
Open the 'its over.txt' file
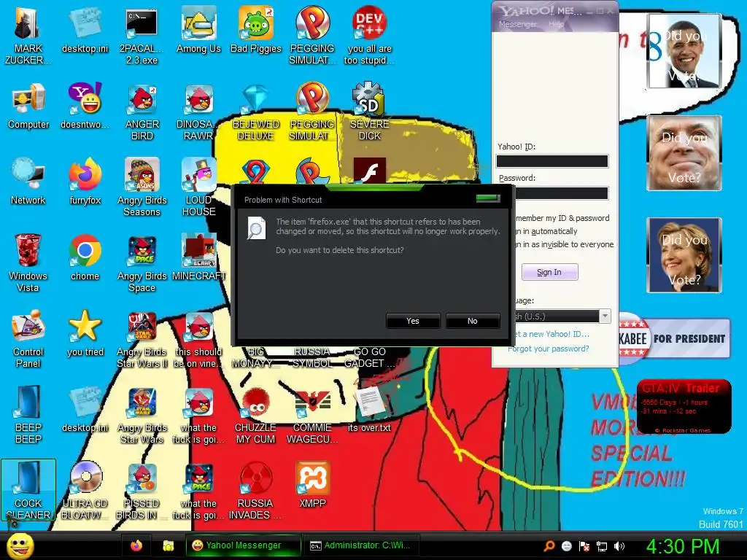[x=369, y=408]
